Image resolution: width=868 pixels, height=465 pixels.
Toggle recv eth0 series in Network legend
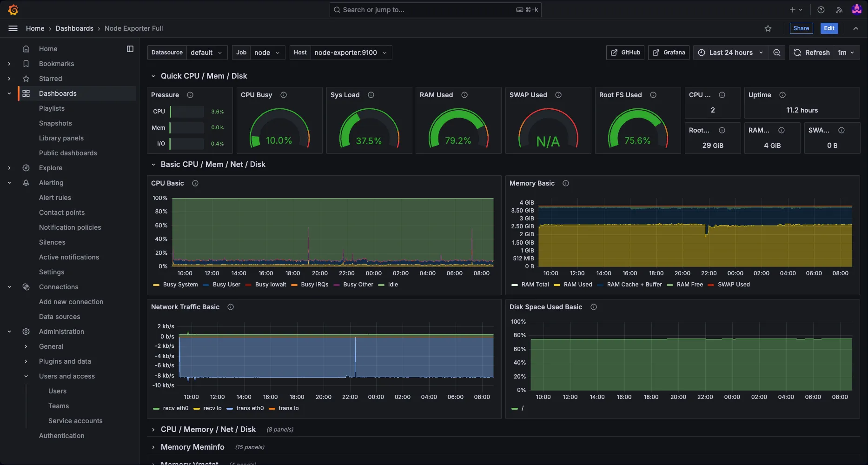(176, 408)
